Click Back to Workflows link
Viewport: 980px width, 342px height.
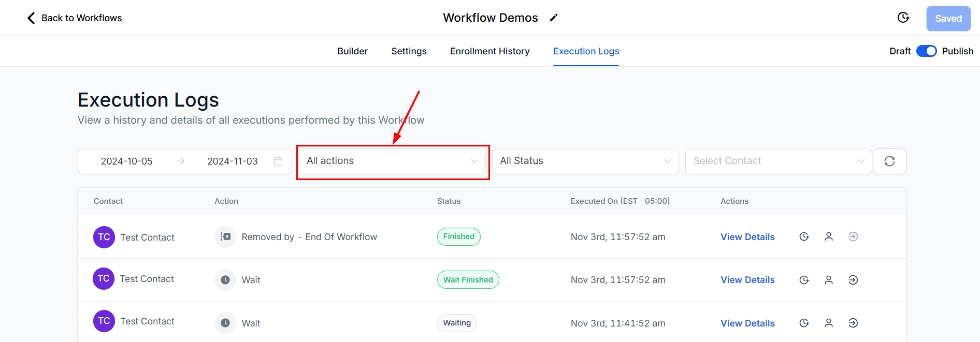pyautogui.click(x=81, y=18)
